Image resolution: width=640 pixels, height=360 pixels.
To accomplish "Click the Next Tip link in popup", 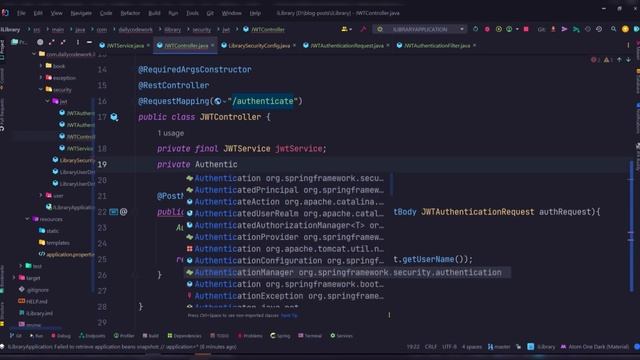I will pyautogui.click(x=289, y=315).
